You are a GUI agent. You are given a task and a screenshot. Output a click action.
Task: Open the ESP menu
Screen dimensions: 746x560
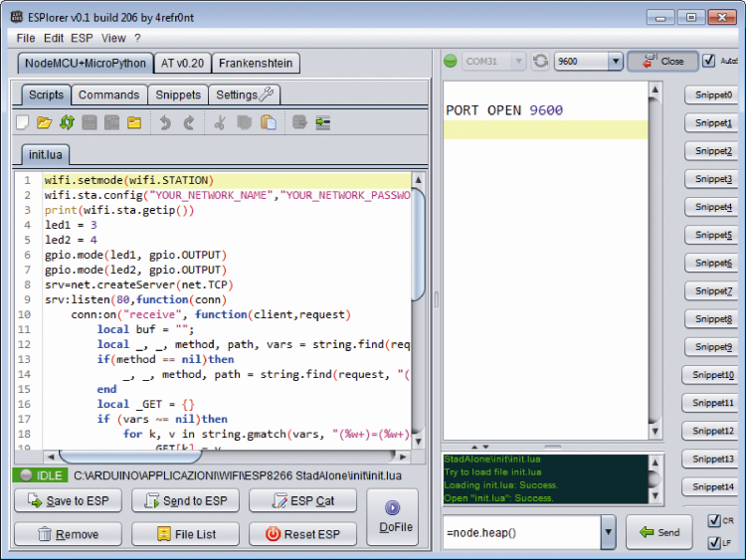[82, 38]
